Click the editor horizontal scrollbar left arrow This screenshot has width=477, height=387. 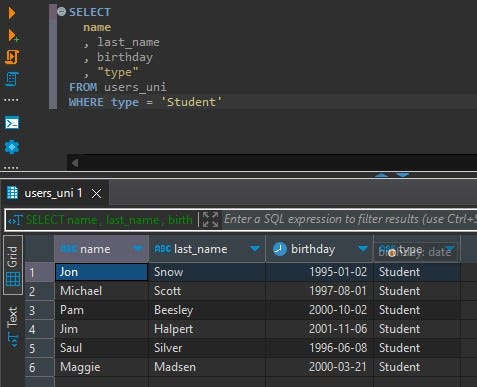(x=75, y=163)
